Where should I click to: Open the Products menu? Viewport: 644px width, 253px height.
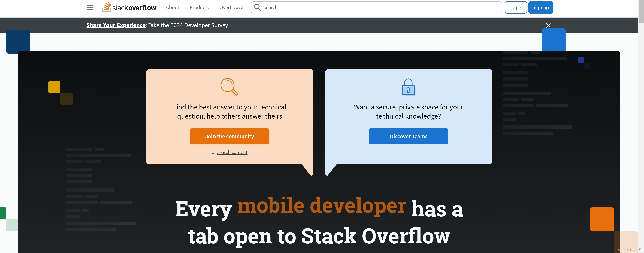199,8
